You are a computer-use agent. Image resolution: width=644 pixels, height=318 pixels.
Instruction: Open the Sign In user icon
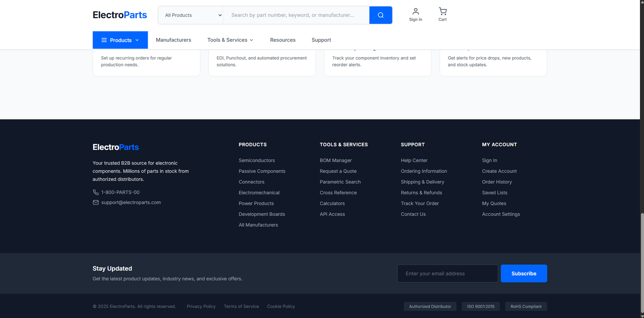click(415, 11)
